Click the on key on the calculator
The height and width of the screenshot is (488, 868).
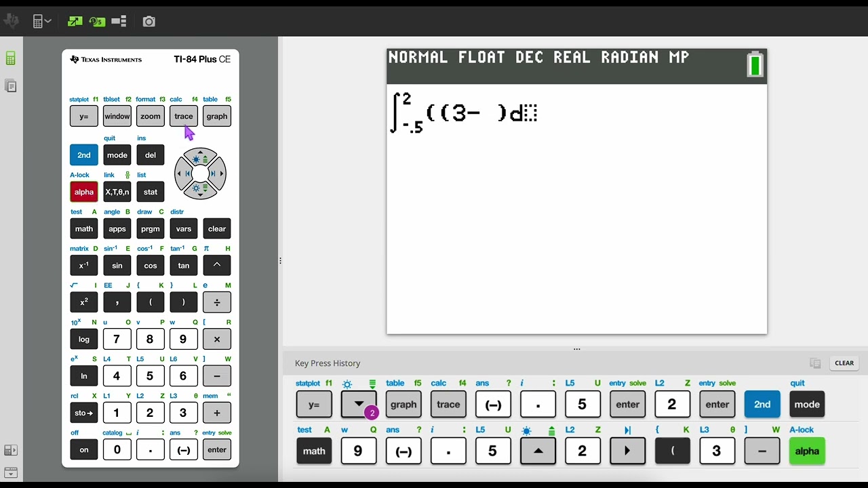(84, 449)
